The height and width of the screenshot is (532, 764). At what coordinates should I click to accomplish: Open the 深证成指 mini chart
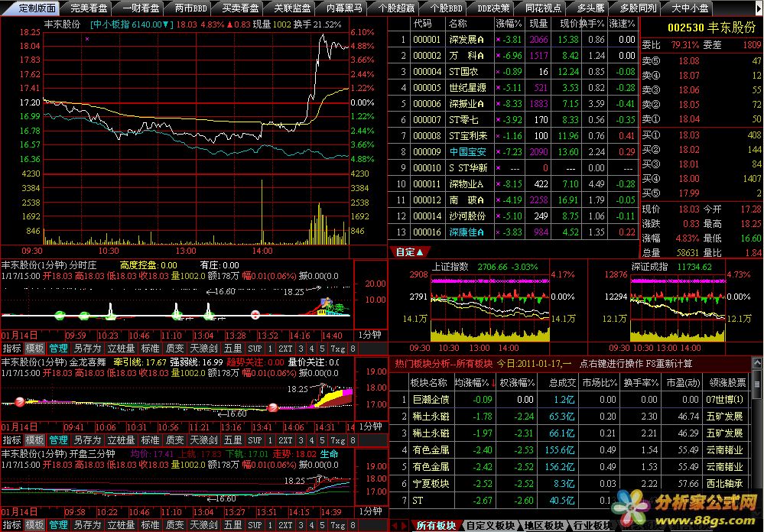pos(678,307)
